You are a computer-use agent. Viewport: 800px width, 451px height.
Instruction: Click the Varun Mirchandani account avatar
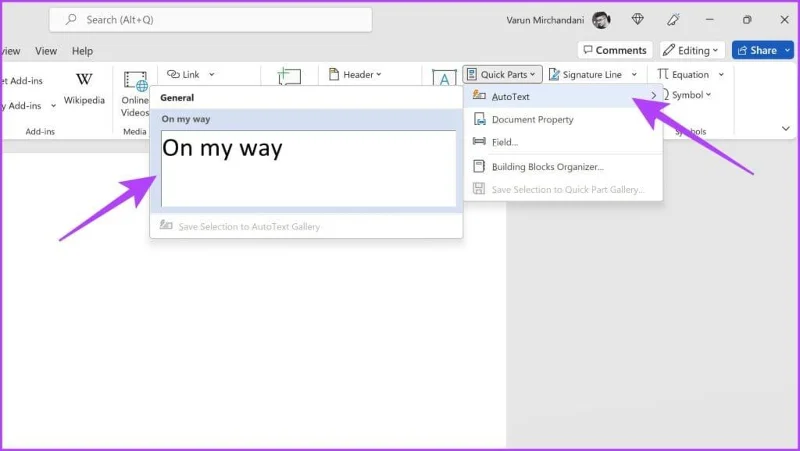[x=601, y=20]
